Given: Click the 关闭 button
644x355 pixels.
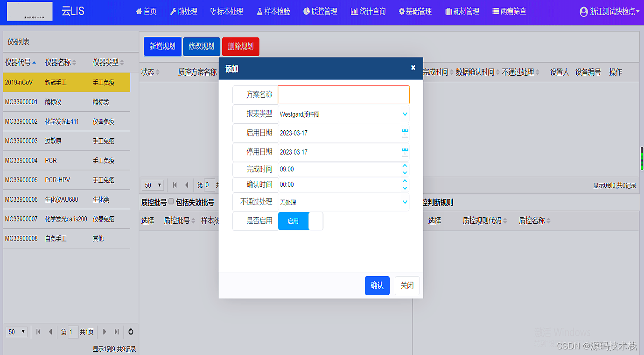Looking at the screenshot, I should point(407,285).
